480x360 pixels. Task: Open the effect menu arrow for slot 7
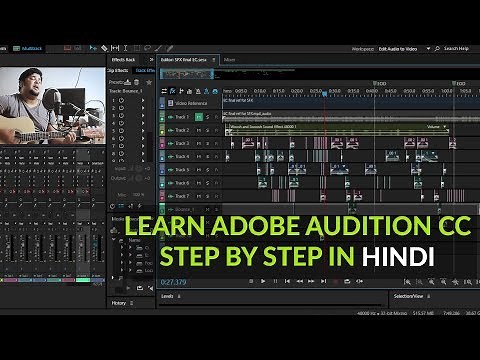pos(143,146)
